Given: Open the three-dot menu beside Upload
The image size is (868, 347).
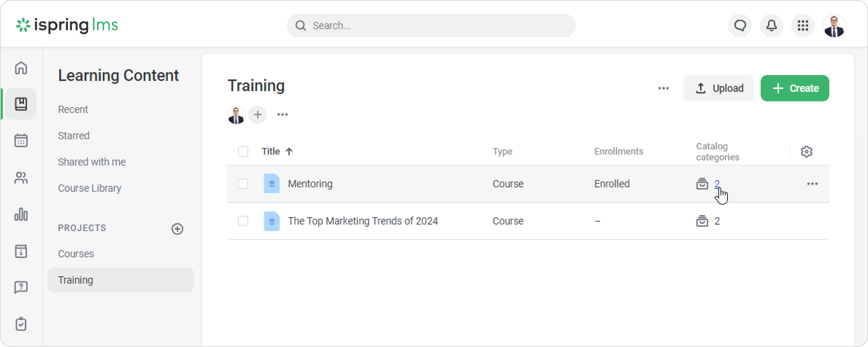Looking at the screenshot, I should [663, 88].
